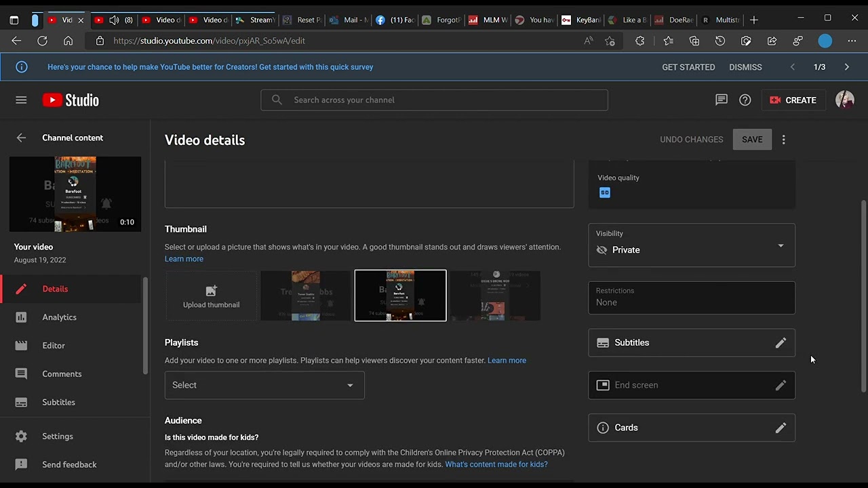Open the comments feedback icon in header
This screenshot has height=488, width=868.
click(721, 100)
